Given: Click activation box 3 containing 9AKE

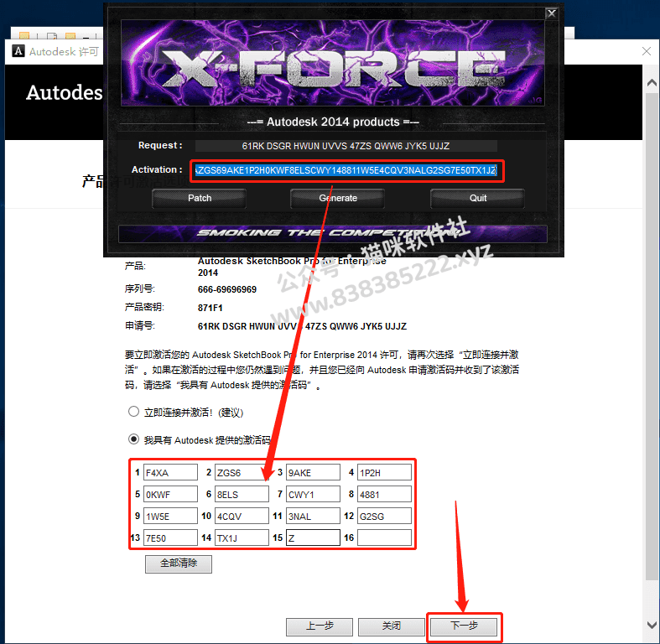Looking at the screenshot, I should [x=313, y=472].
